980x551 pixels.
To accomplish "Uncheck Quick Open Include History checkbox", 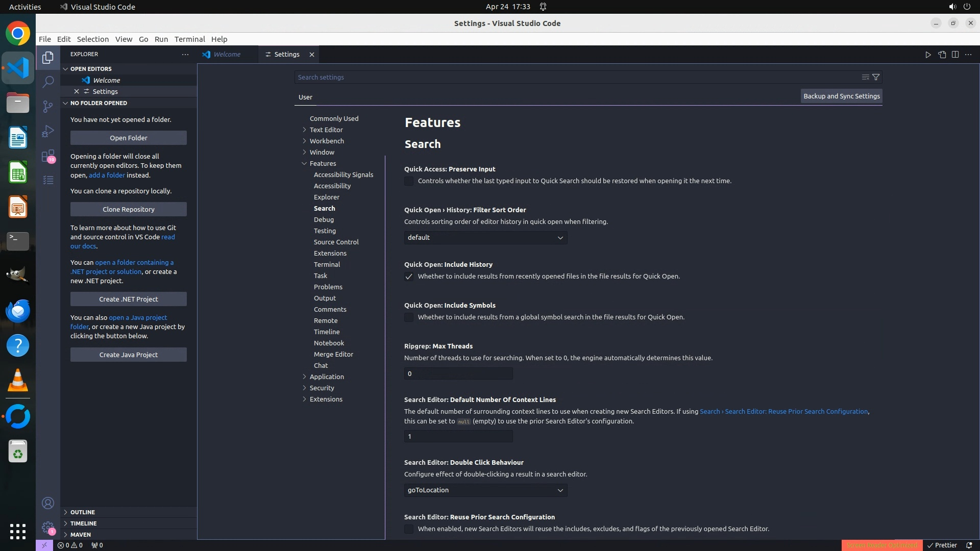I will 409,277.
